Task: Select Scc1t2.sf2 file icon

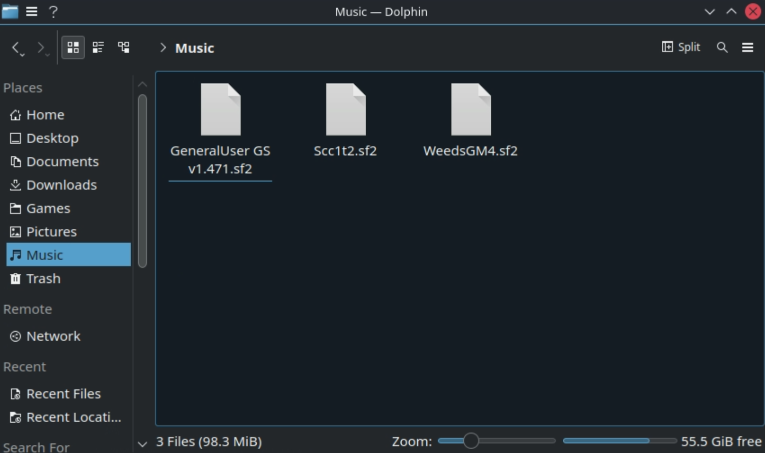Action: pyautogui.click(x=345, y=109)
